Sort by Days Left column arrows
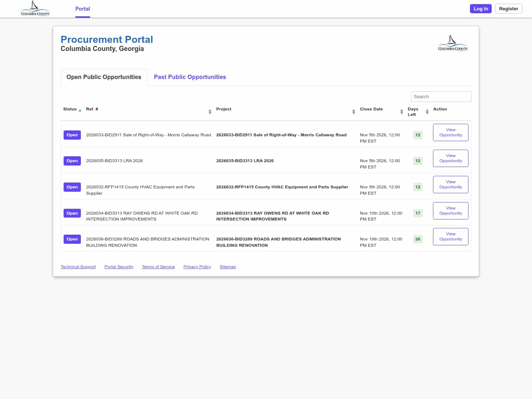 coord(427,112)
